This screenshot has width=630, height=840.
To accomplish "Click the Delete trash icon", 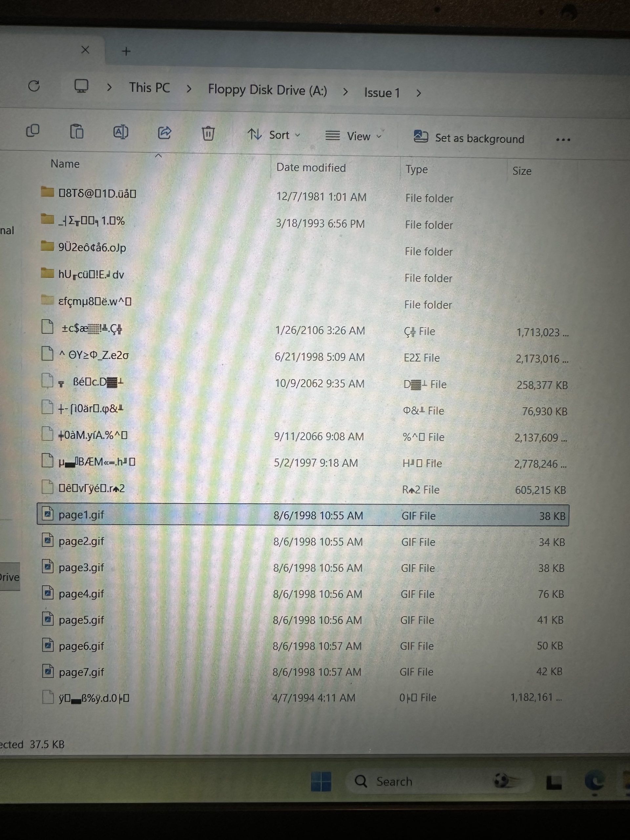I will (208, 134).
